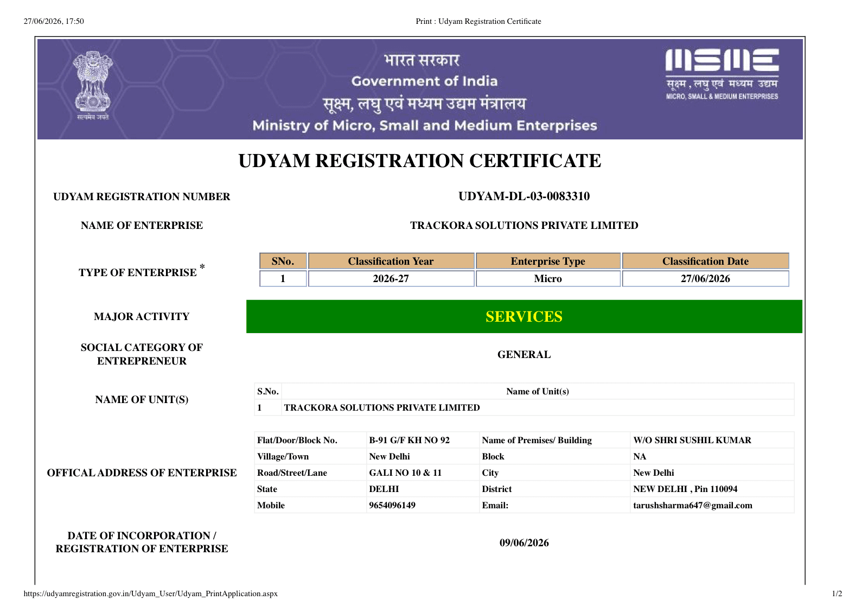Screen dimensions: 868x613
Task: Select the road value GALI NO 10 & 11
Action: (405, 472)
